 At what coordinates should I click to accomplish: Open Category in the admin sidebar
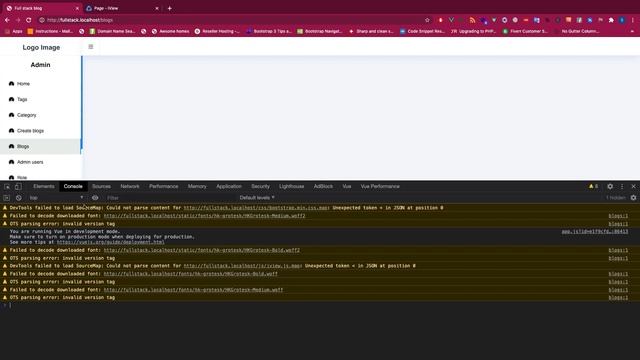pyautogui.click(x=41, y=115)
